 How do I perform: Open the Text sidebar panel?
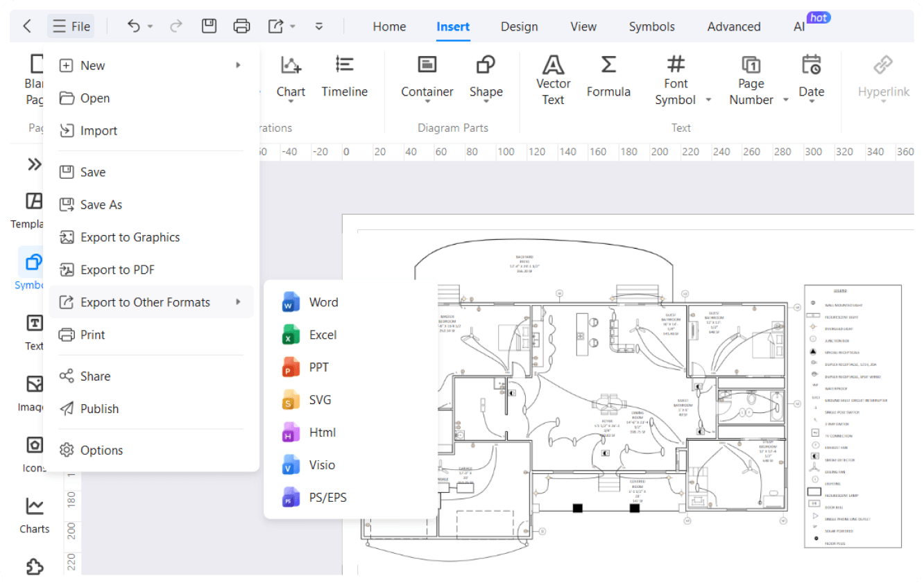[x=34, y=332]
